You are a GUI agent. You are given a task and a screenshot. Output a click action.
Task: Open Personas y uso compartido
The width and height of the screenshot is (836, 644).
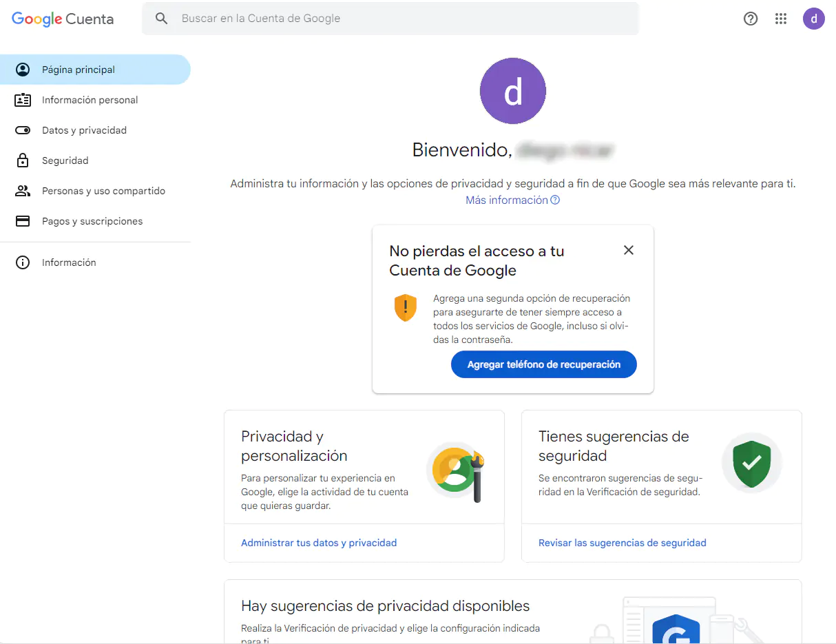pos(103,191)
